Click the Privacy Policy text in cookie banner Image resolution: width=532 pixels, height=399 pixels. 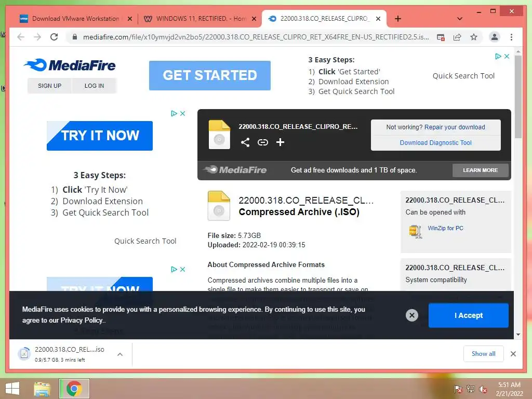click(81, 320)
